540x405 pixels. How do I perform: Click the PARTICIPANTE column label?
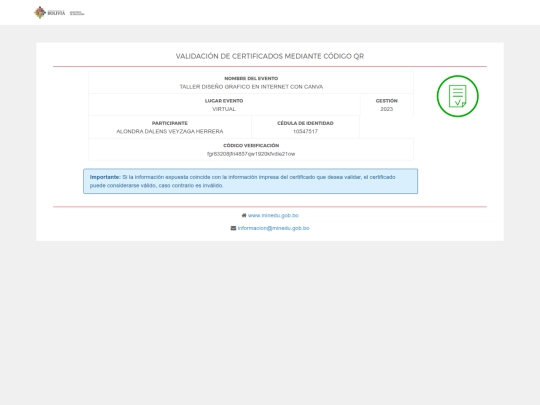[170, 123]
